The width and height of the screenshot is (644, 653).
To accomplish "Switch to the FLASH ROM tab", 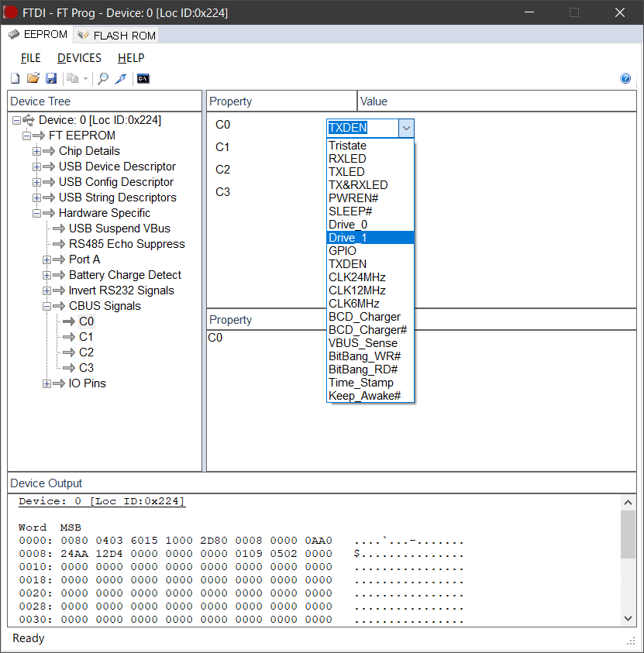I will pyautogui.click(x=116, y=35).
